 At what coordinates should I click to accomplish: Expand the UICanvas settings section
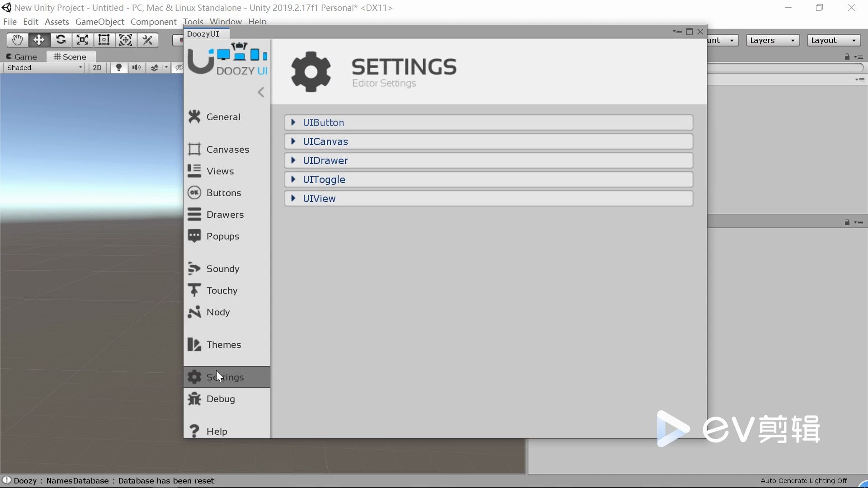pyautogui.click(x=488, y=141)
